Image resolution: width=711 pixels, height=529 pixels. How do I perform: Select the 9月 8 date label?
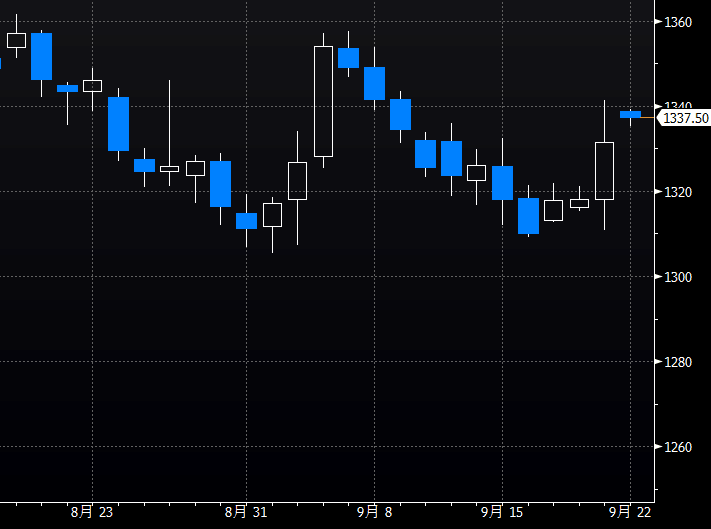374,511
